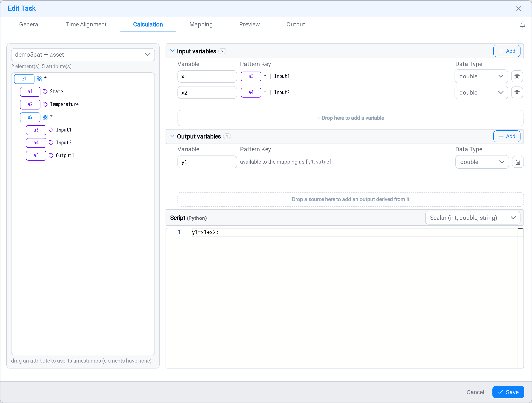Add a new input variable
Screen dimensions: 532x403
point(507,51)
